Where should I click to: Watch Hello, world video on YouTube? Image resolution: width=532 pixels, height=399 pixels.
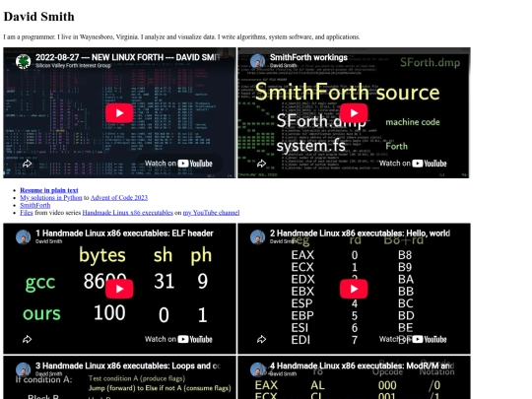[x=413, y=339]
